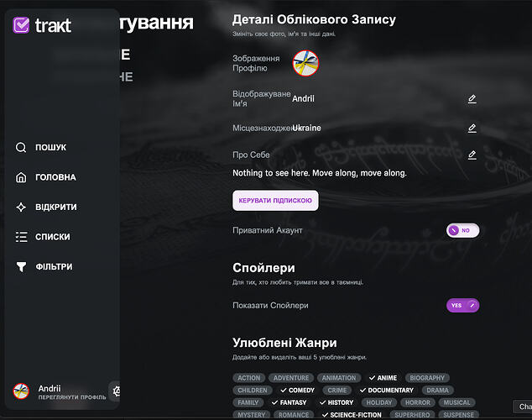532x420 pixels.
Task: Open ПОШУК menu item
Action: [x=51, y=147]
